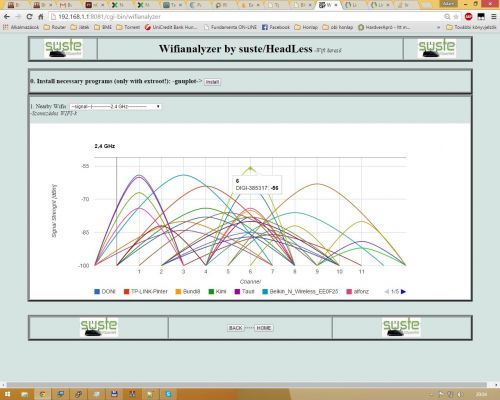
Task: Open the HardverApró bookmark
Action: [x=384, y=27]
